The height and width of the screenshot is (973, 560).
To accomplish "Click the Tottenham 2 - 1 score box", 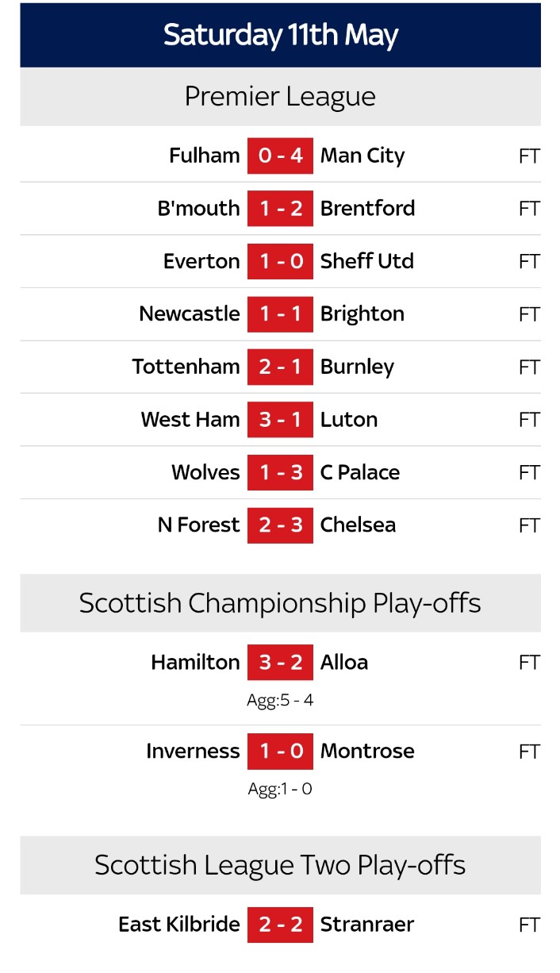I will (x=280, y=367).
